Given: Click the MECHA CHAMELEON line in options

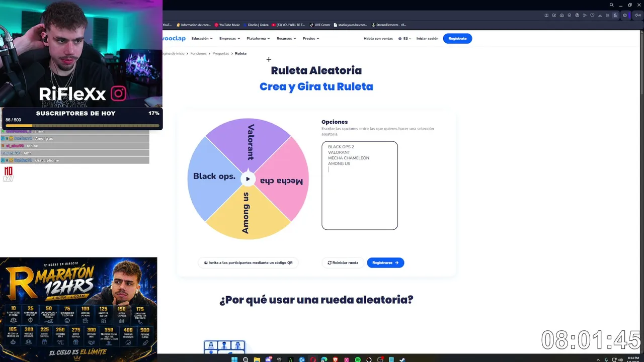Looking at the screenshot, I should coord(349,158).
